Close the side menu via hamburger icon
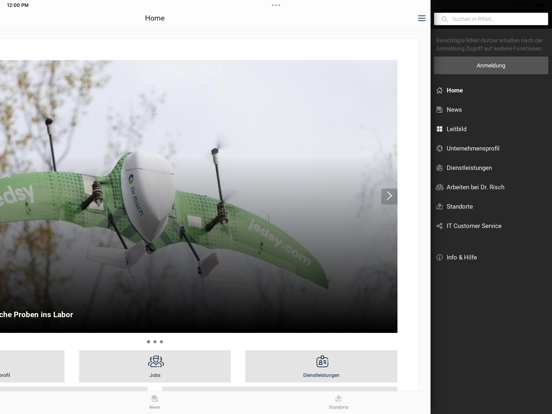Screen dimensions: 552x414 (x=421, y=18)
